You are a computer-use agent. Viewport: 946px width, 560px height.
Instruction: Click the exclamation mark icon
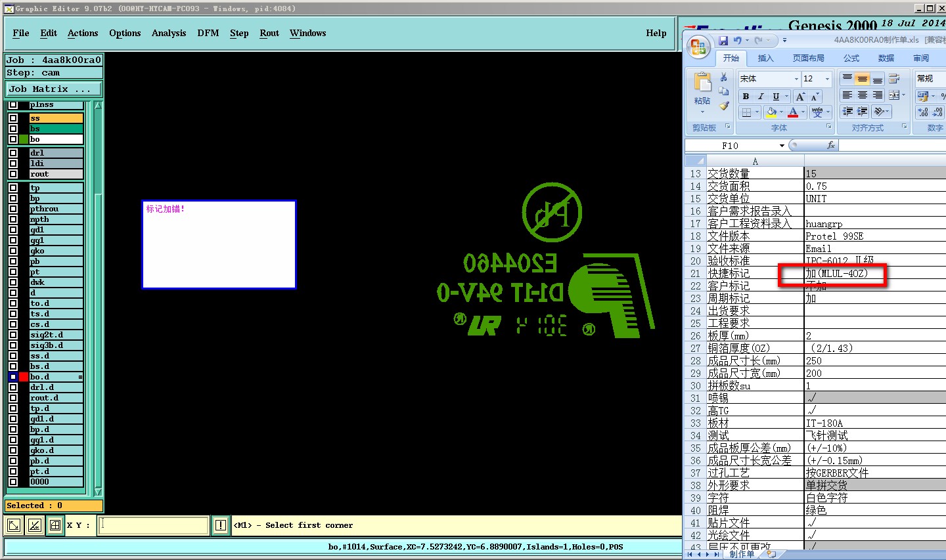click(221, 525)
